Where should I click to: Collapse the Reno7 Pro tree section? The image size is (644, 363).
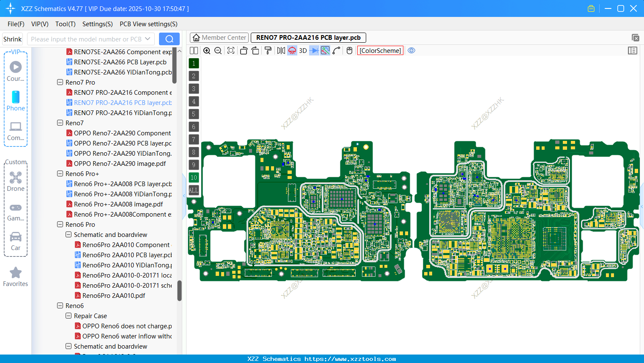coord(60,82)
